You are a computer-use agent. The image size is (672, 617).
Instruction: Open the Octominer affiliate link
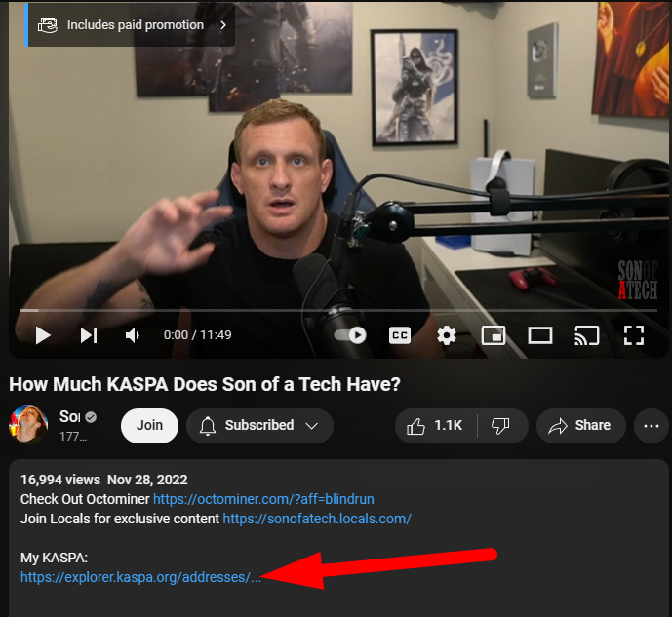[x=263, y=499]
